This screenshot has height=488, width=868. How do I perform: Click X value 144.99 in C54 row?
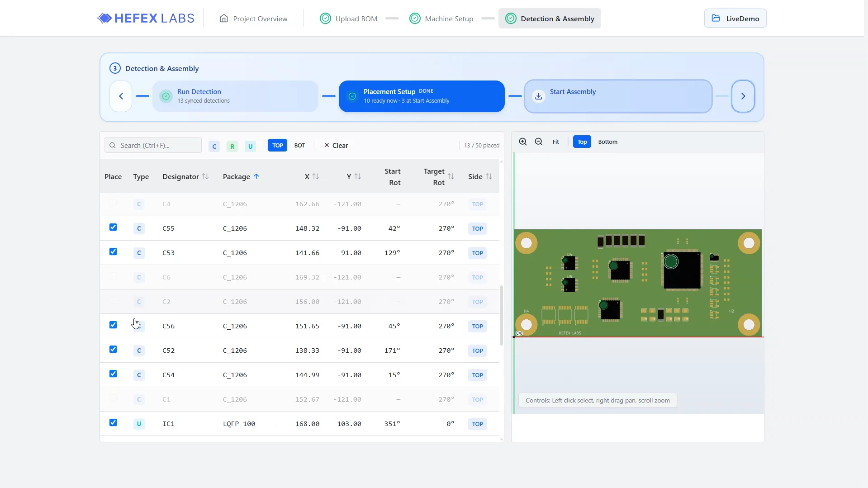pos(307,375)
